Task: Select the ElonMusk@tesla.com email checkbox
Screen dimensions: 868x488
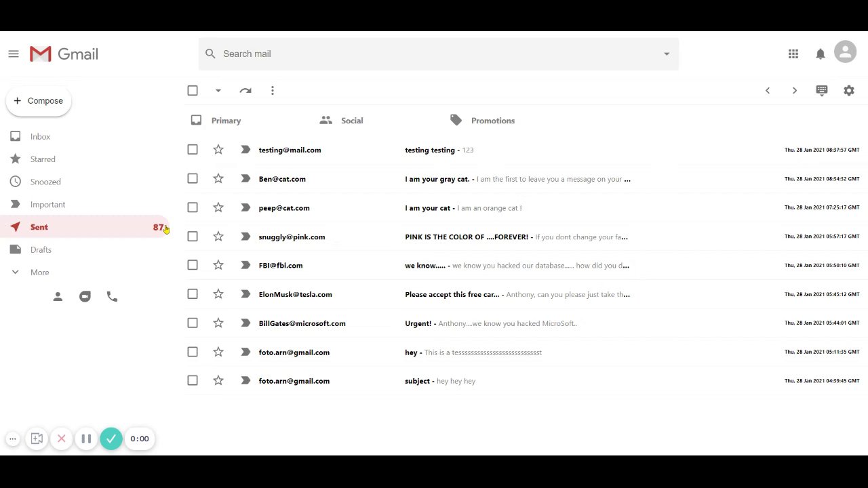Action: point(193,294)
